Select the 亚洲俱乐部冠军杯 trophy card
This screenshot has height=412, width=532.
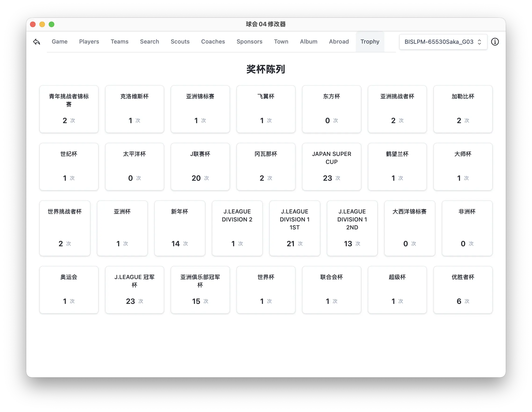(200, 290)
